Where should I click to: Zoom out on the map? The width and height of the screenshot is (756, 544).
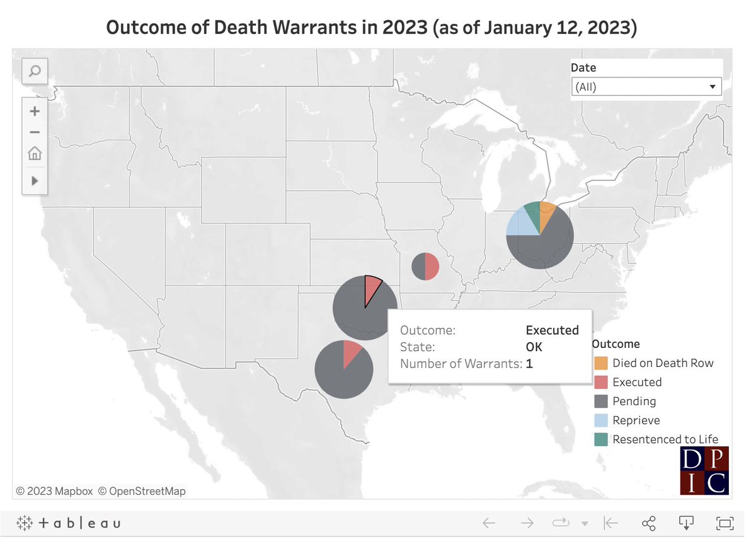point(35,132)
